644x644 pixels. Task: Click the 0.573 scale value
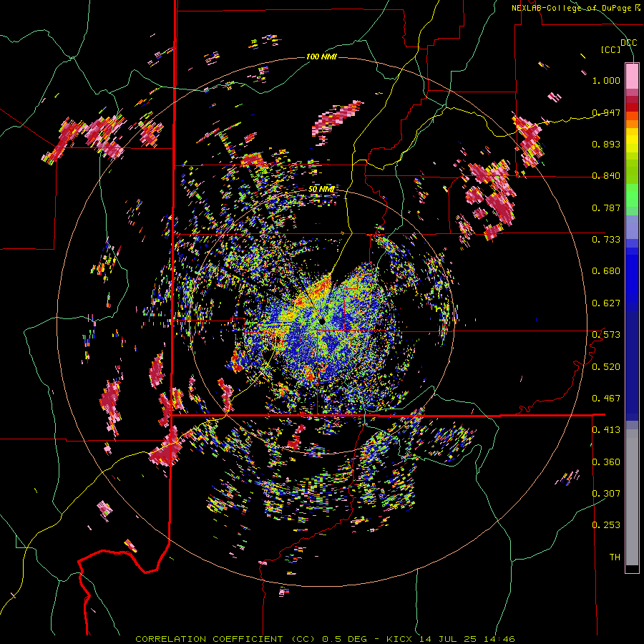pos(606,335)
